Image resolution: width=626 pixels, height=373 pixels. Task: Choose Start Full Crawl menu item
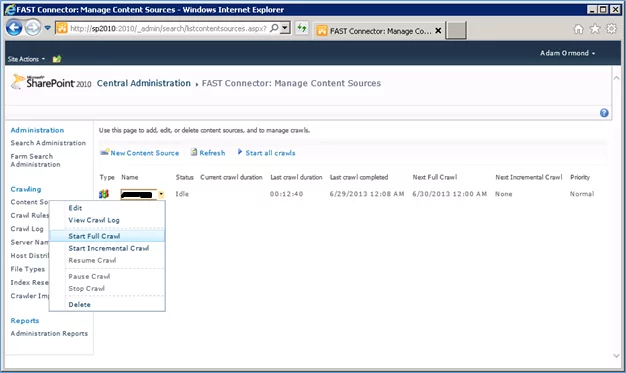[x=107, y=236]
